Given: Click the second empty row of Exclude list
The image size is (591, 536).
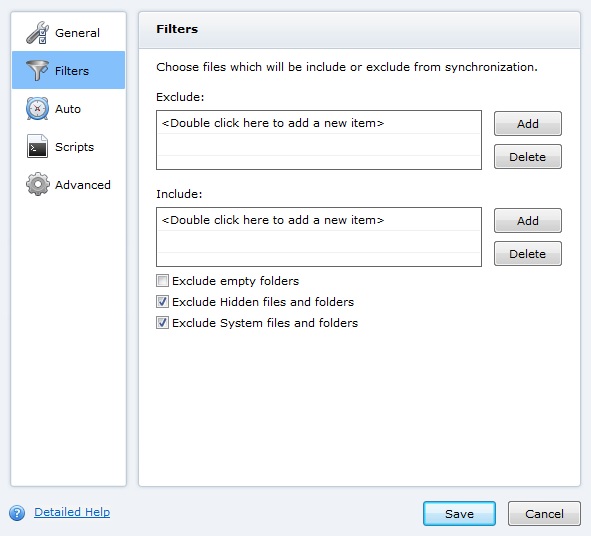Looking at the screenshot, I should [319, 145].
